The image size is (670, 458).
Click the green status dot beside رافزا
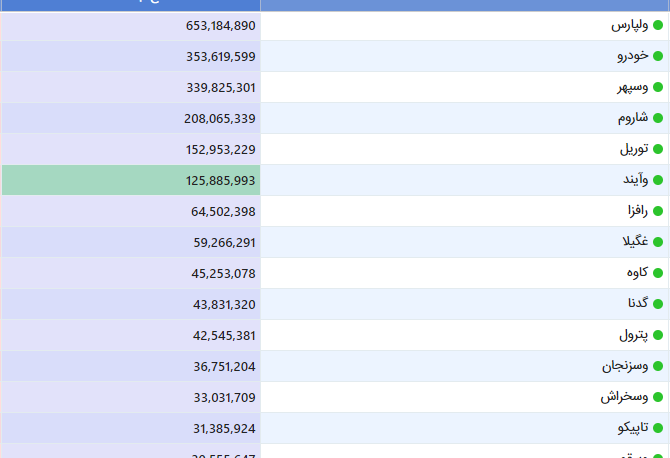click(658, 211)
